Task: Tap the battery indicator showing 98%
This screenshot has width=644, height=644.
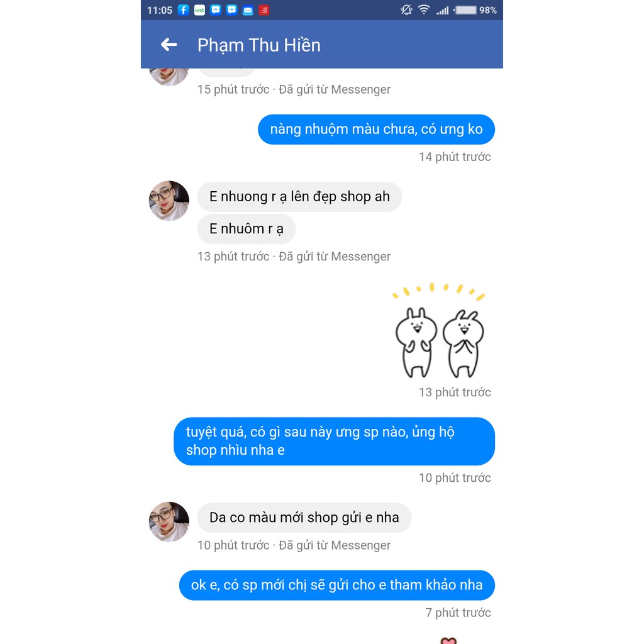Action: click(475, 10)
